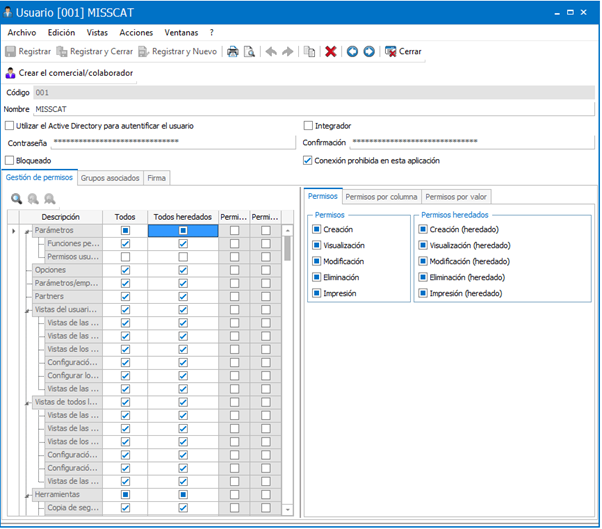Toggle the Bloqueado checkbox

click(x=10, y=160)
